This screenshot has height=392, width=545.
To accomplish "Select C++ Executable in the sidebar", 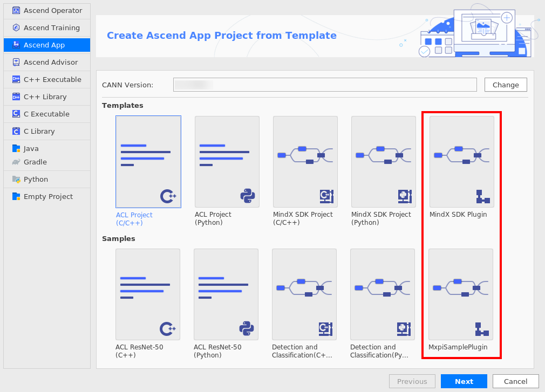I will (x=47, y=79).
